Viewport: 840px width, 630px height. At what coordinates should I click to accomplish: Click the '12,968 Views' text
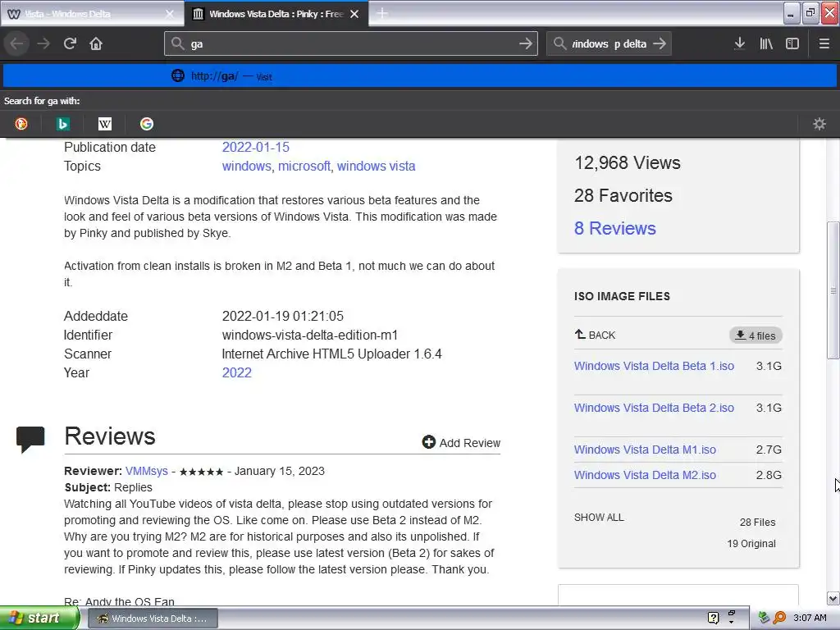627,163
